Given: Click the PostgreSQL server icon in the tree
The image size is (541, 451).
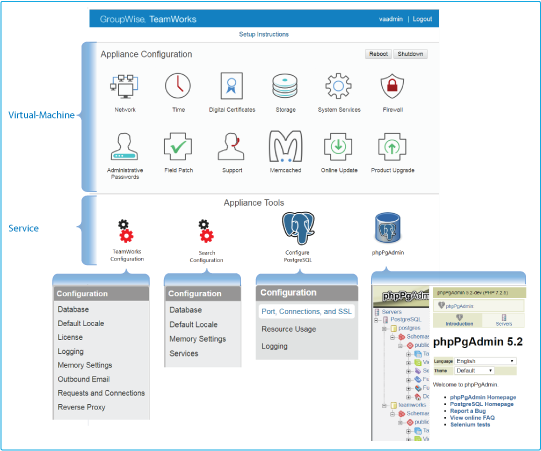Looking at the screenshot, I should click(386, 320).
